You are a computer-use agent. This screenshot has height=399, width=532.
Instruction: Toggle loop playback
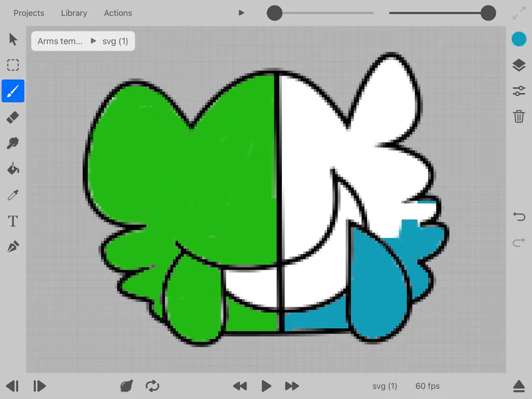pyautogui.click(x=153, y=386)
